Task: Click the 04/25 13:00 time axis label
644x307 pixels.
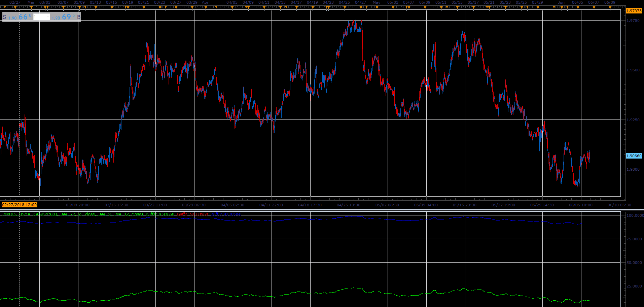Action: click(349, 205)
